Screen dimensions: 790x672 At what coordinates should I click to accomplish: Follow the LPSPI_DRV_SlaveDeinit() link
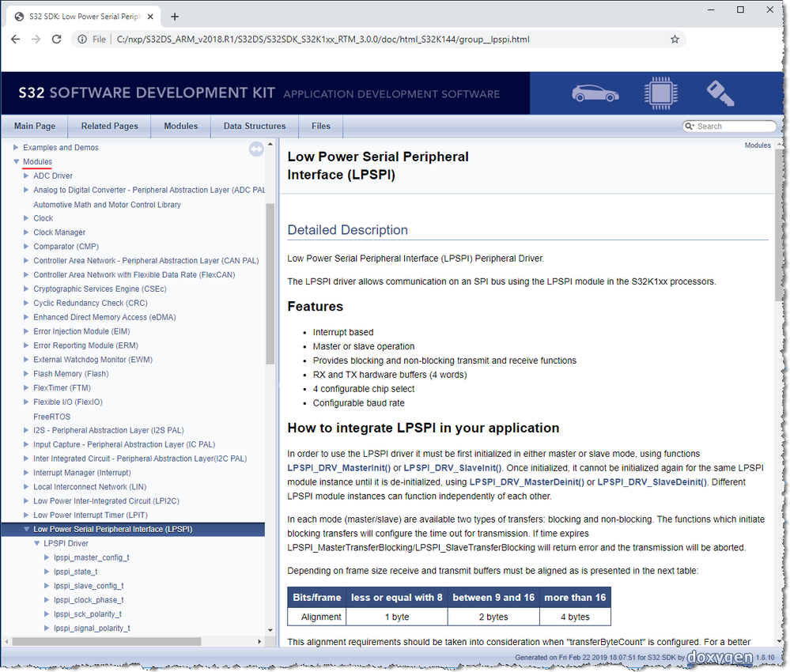(x=652, y=482)
